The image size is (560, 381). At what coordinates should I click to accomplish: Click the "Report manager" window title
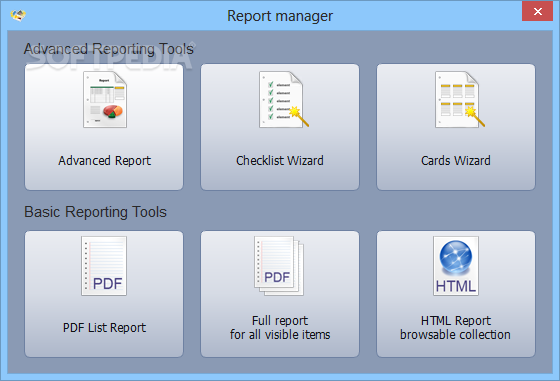point(280,16)
